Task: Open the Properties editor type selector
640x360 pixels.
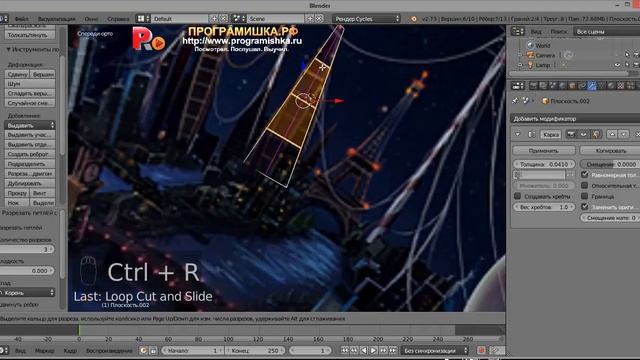Action: 518,85
